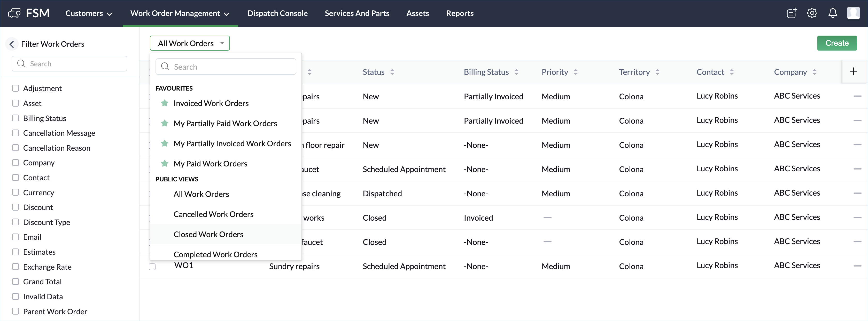
Task: Collapse the Filter Work Orders panel arrow
Action: (x=12, y=44)
